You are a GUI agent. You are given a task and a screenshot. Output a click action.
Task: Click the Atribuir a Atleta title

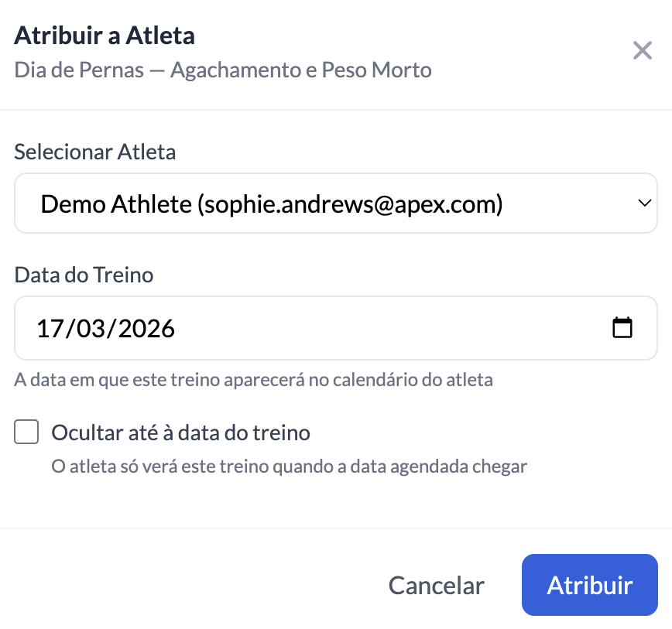(x=105, y=35)
